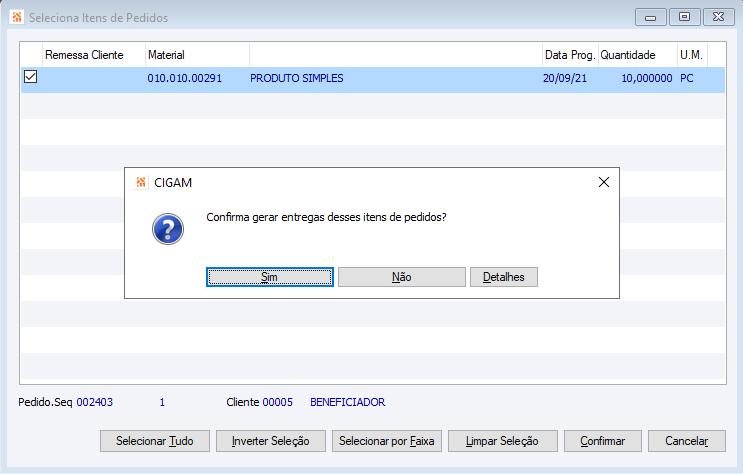Click the Quantidade column header

(637, 55)
